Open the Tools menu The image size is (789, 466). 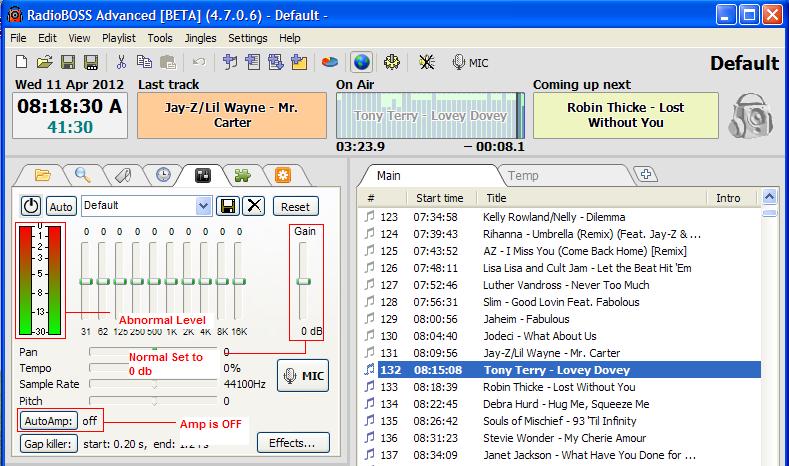point(160,38)
